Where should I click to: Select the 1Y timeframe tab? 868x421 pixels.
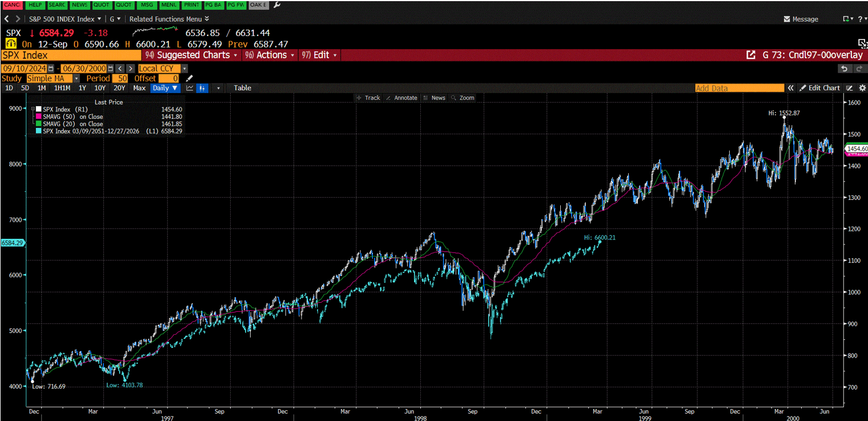[81, 88]
